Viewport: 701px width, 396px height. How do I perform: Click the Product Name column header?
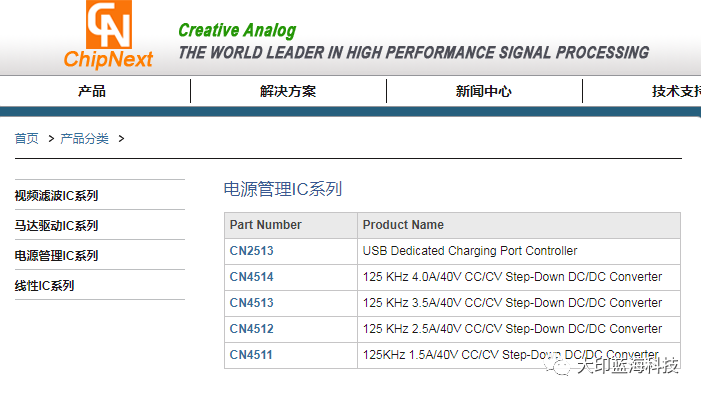pos(403,225)
